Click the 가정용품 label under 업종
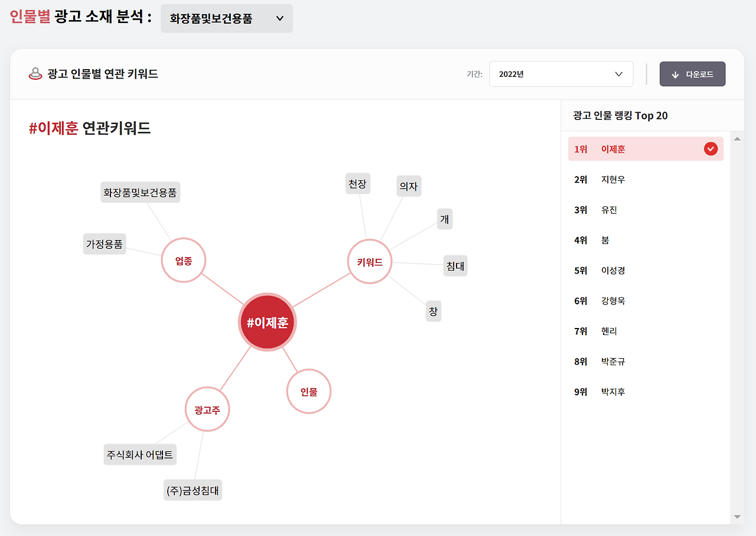 pos(105,243)
